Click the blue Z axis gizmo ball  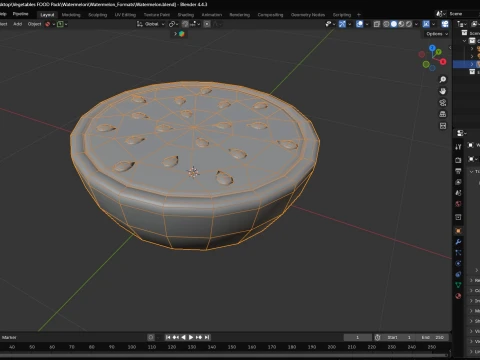click(432, 48)
